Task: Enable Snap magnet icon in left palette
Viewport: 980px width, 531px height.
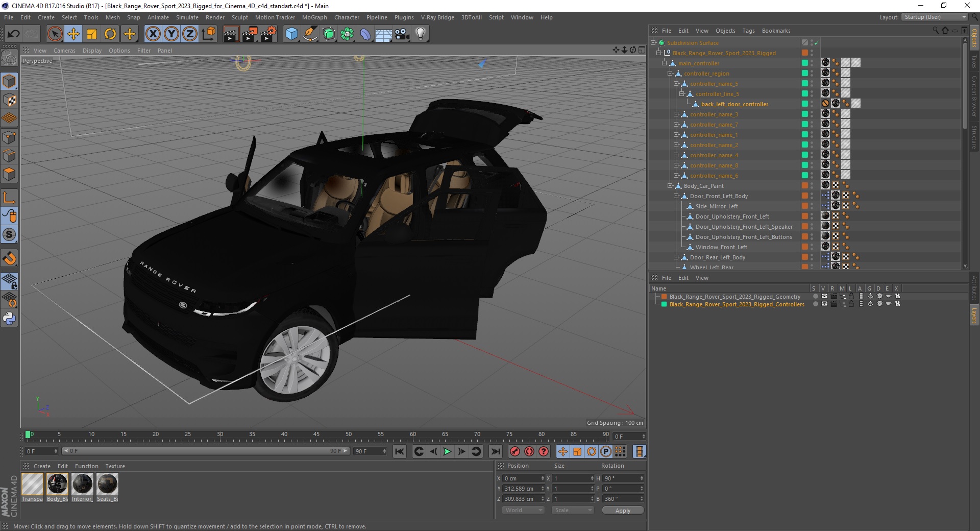Action: click(x=10, y=258)
